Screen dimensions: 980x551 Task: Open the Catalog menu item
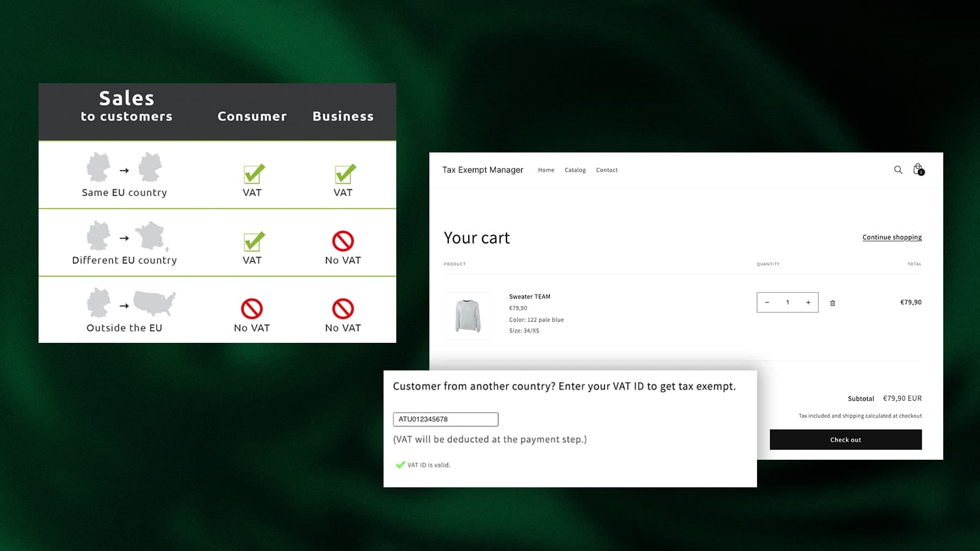point(575,170)
